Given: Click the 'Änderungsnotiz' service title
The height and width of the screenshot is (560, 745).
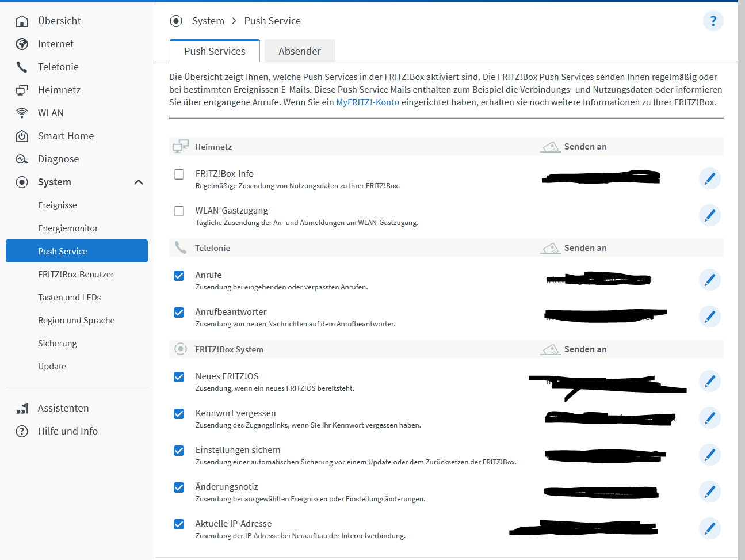Looking at the screenshot, I should (x=227, y=487).
